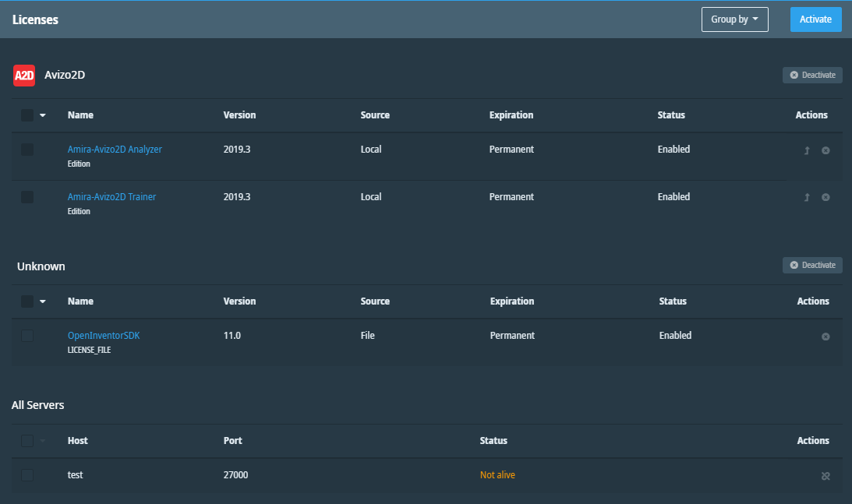Click the remove icon for Amira-Avizo2D Trainer
Viewport: 852px width, 504px height.
coord(825,198)
